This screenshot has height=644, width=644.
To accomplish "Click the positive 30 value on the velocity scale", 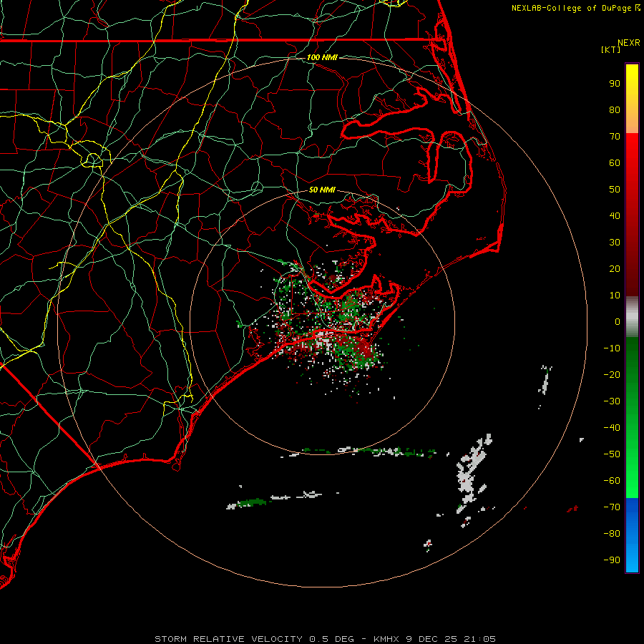I will tap(615, 243).
